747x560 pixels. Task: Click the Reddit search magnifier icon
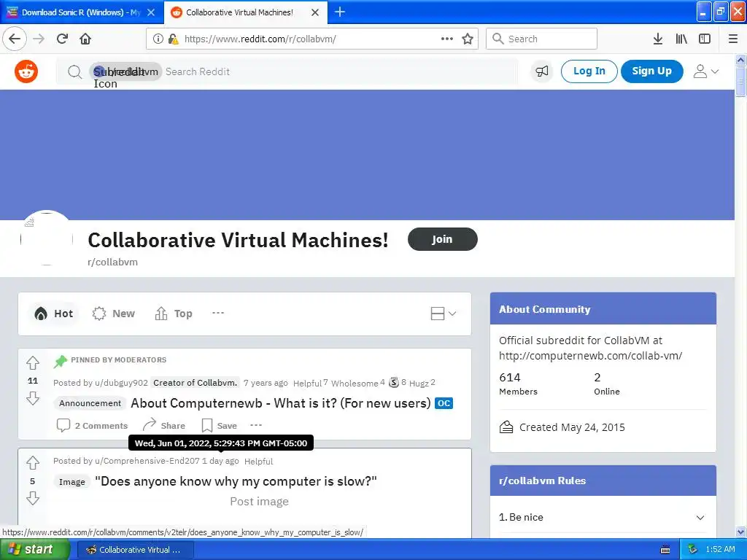(x=74, y=72)
